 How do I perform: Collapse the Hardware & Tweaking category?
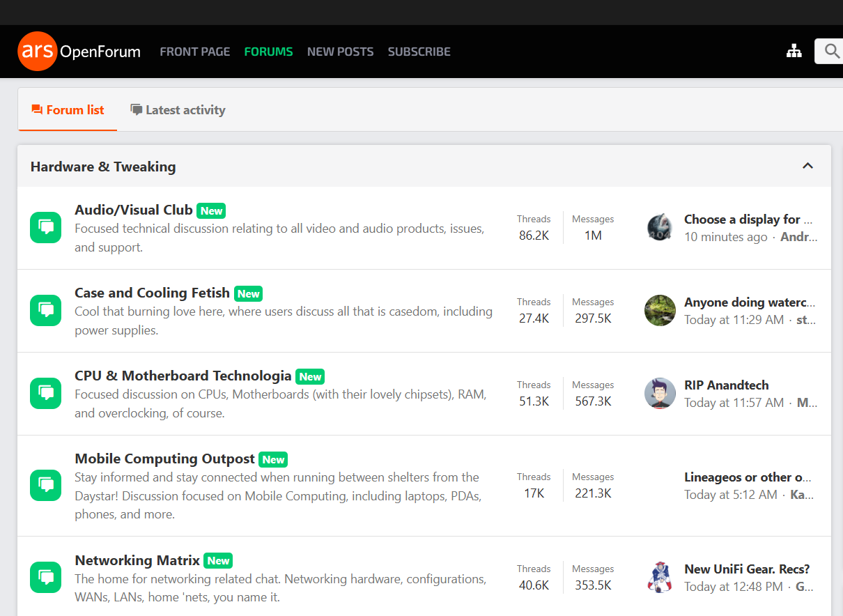(808, 166)
